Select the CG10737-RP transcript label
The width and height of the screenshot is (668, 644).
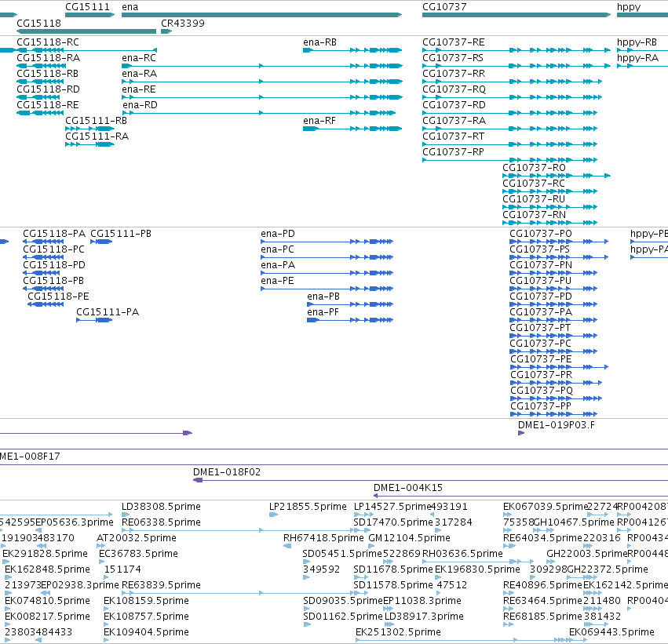[x=453, y=152]
